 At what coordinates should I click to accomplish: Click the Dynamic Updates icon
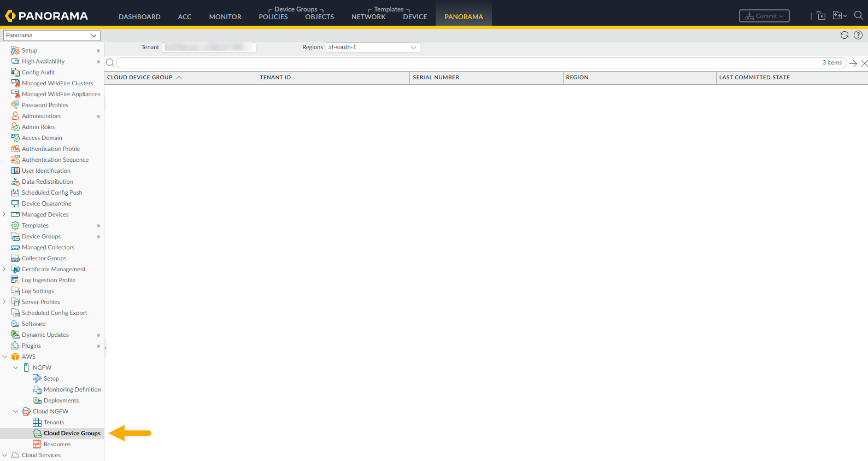tap(15, 335)
